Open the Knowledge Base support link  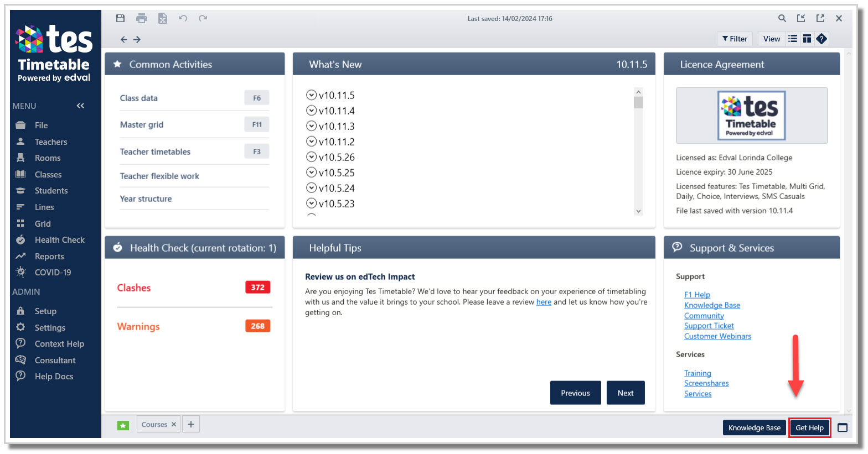point(712,305)
